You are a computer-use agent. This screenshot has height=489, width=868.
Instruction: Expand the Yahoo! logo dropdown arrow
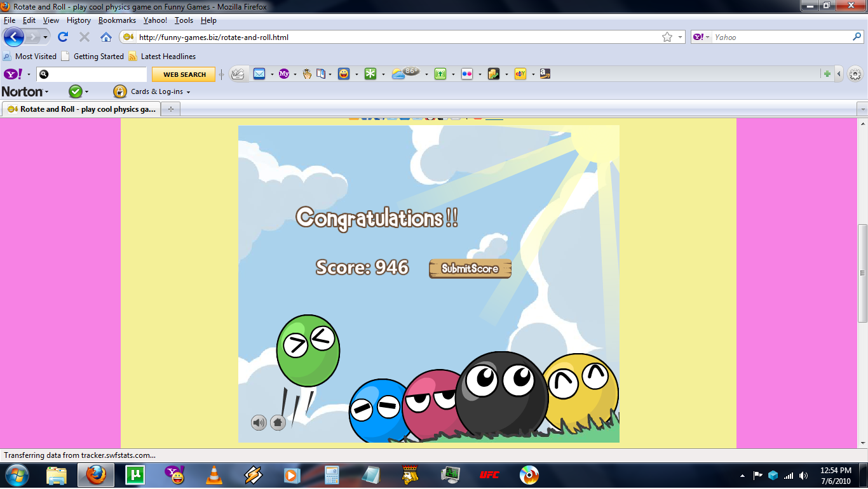(29, 74)
